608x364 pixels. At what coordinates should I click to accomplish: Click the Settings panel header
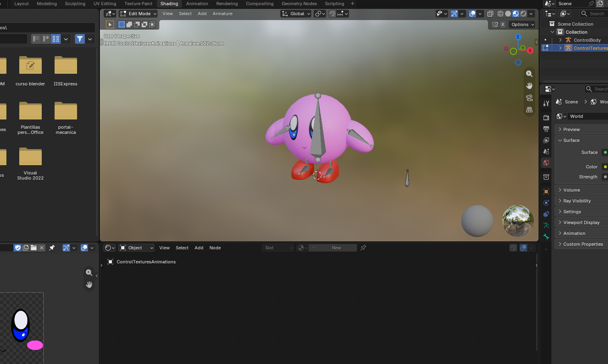[x=581, y=212]
